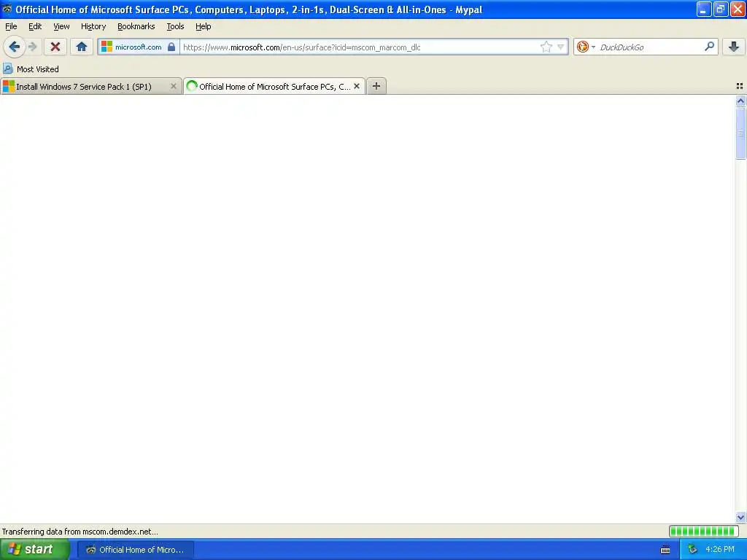Viewport: 747px width, 560px height.
Task: Minimize the Mypal window
Action: tap(704, 9)
